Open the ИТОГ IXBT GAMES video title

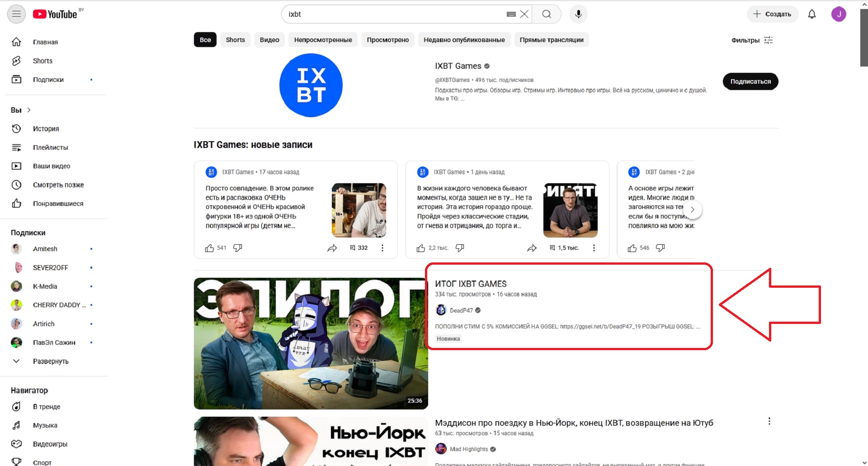471,284
